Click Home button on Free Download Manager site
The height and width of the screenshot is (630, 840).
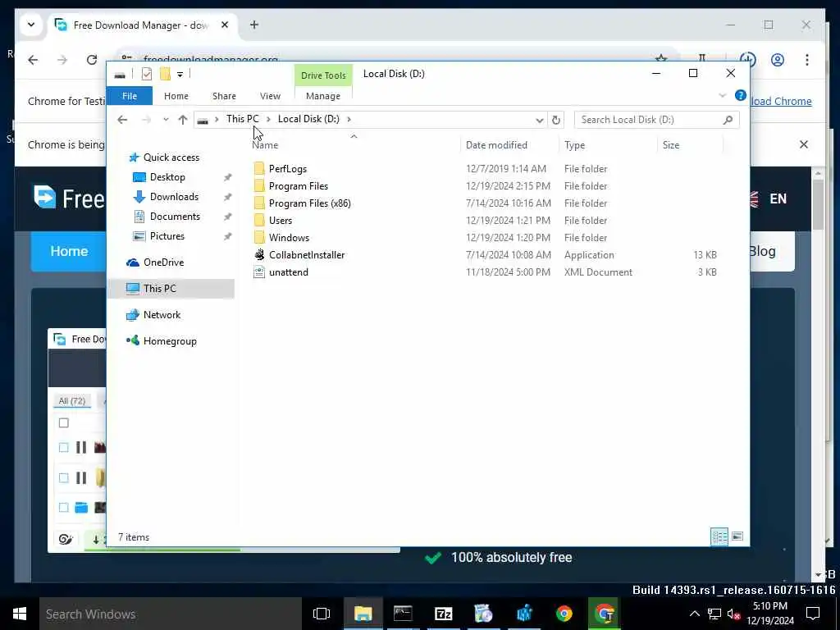69,251
